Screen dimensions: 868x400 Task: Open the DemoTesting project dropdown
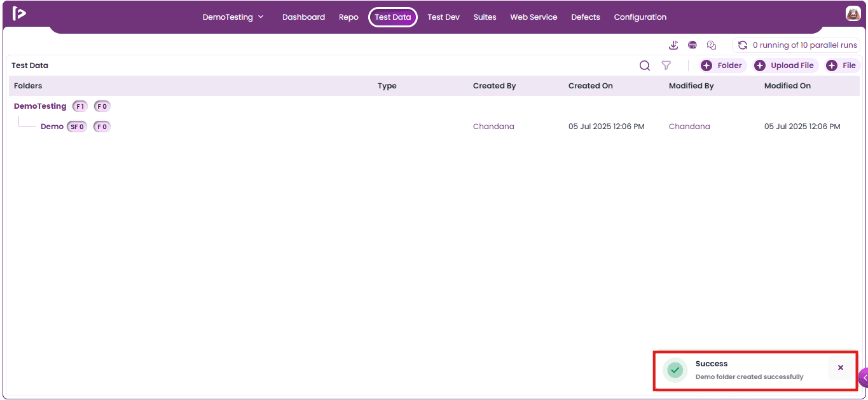(233, 17)
